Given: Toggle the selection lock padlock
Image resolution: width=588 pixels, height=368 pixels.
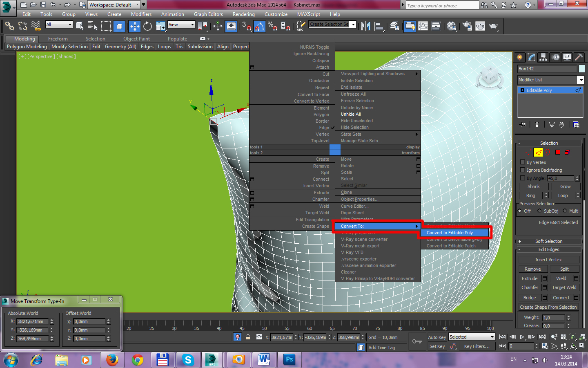Looking at the screenshot, I should click(x=248, y=337).
